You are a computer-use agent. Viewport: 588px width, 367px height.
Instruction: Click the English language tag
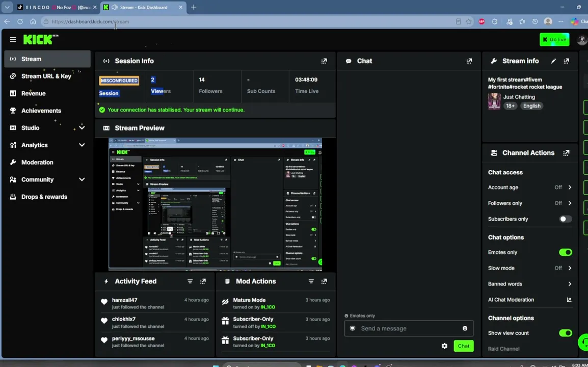[x=532, y=106]
